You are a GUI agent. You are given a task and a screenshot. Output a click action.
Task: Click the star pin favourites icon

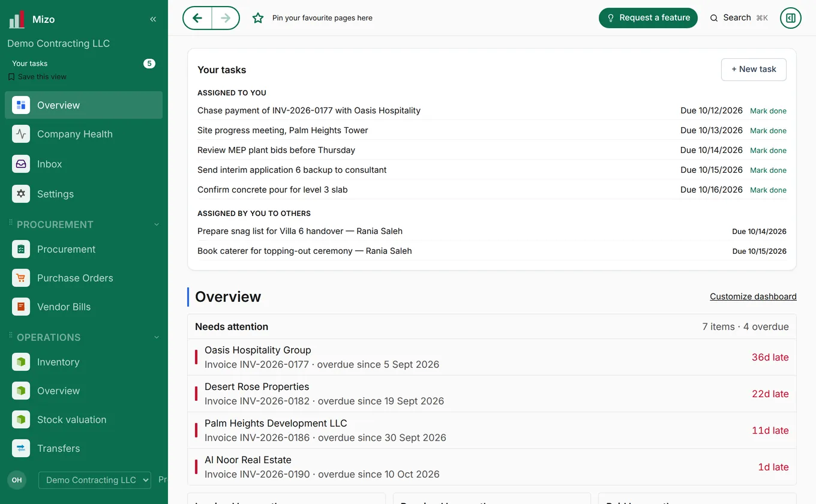[x=258, y=18]
